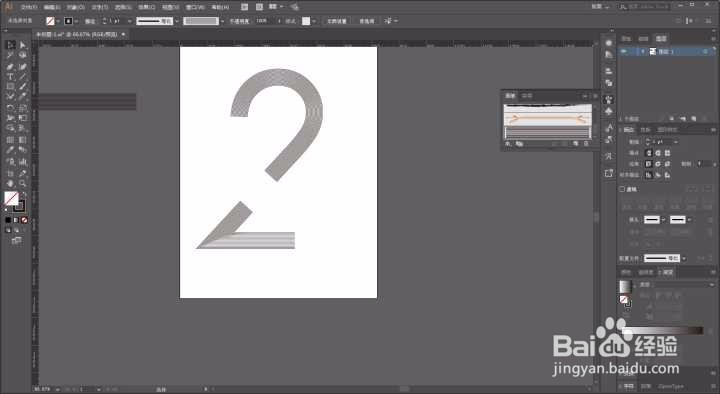Select the Zoom tool
This screenshot has width=720, height=394.
(x=23, y=184)
